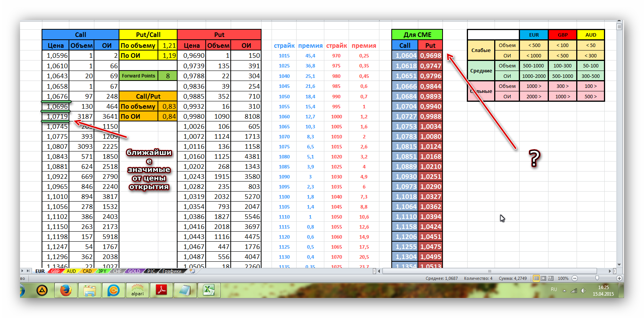Select Call ОИ cell 5918
Viewport: 644px width, 318px height.
106,237
